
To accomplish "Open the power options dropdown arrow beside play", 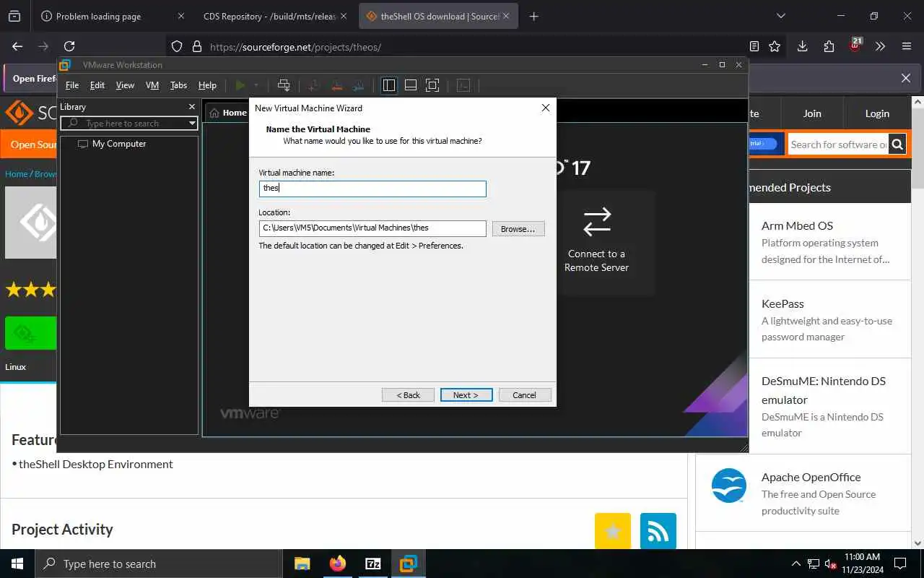I will coord(256,85).
